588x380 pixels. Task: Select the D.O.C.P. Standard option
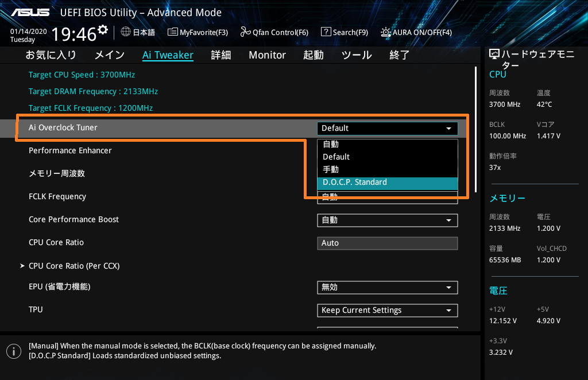click(388, 183)
